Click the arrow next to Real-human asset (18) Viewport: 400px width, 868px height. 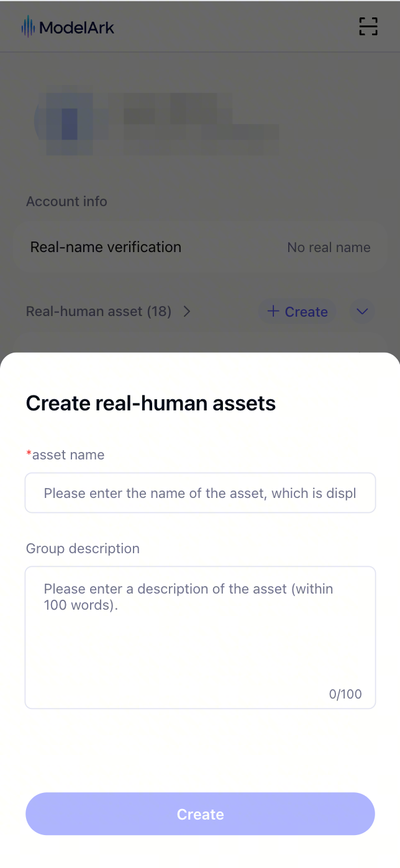coord(186,312)
